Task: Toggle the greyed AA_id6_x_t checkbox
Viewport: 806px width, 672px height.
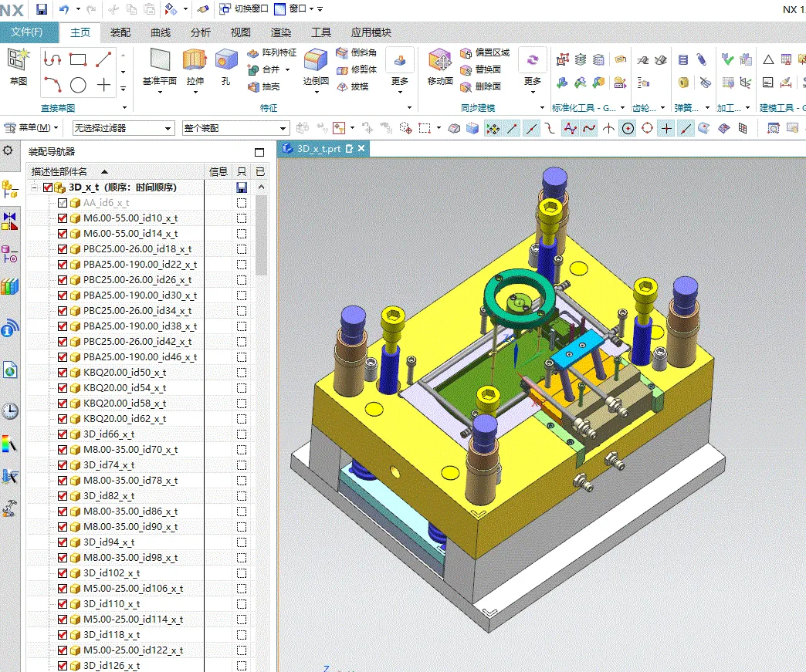Action: coord(63,203)
